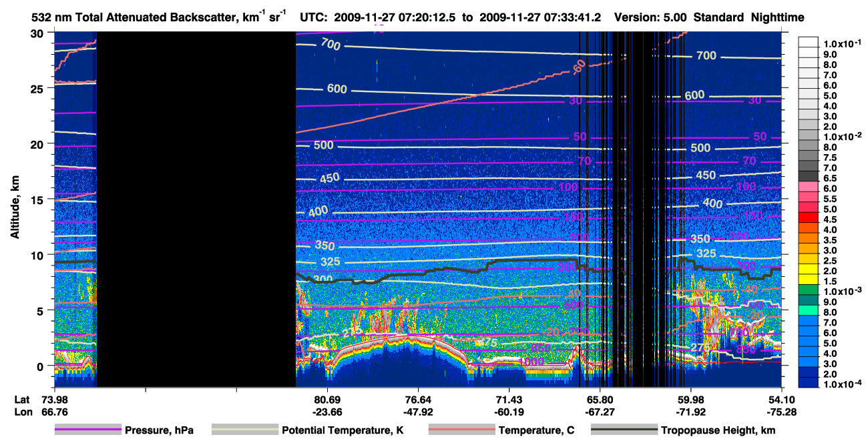Click longitude value '-47.92'
The image size is (868, 445).
point(417,412)
